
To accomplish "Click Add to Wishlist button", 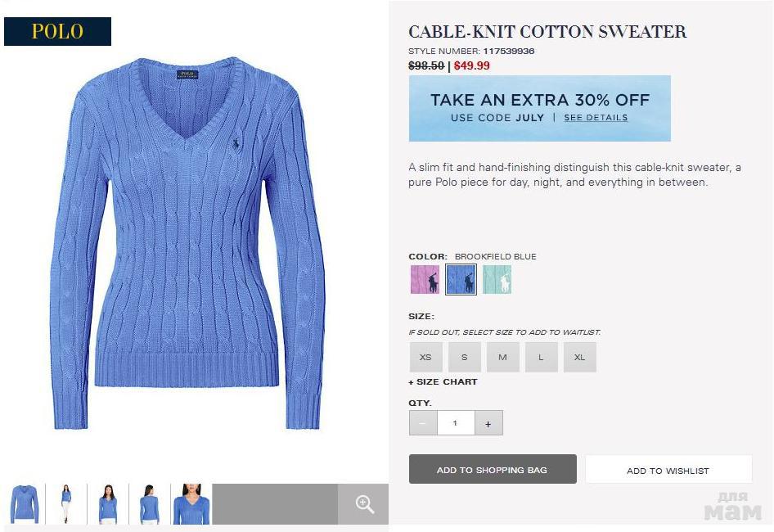I will pos(668,471).
